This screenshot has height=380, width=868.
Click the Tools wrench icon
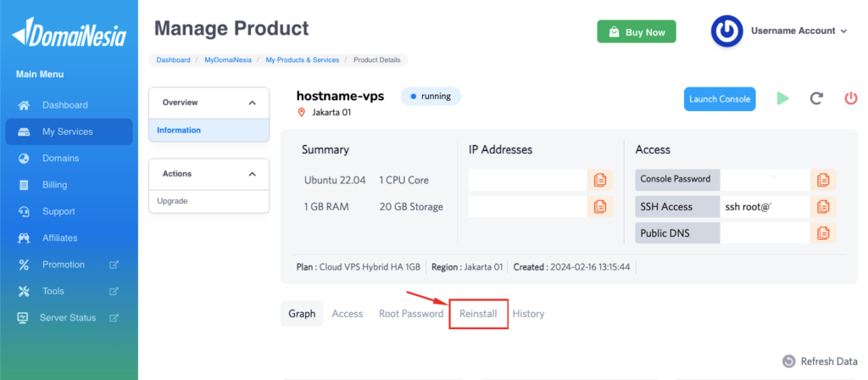click(x=24, y=292)
